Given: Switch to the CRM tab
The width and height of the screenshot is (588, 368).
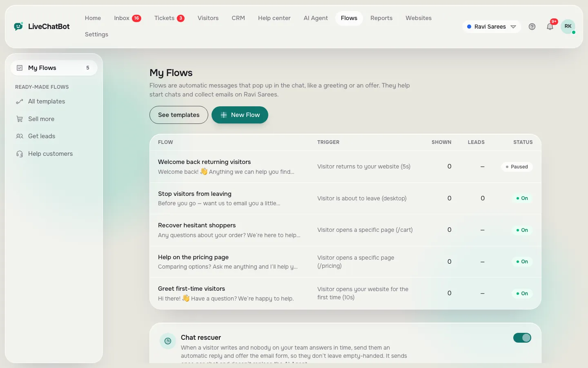Looking at the screenshot, I should 238,18.
